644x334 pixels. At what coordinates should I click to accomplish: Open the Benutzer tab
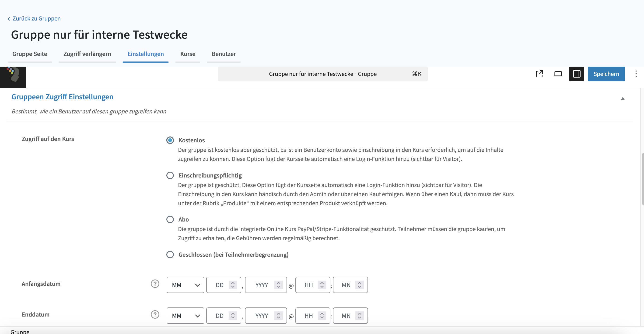tap(224, 54)
